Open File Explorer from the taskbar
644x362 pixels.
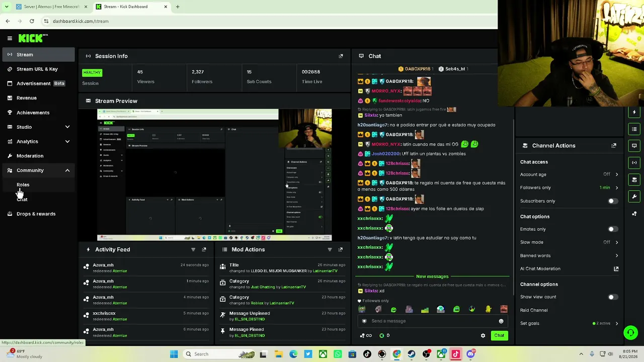coord(278,354)
